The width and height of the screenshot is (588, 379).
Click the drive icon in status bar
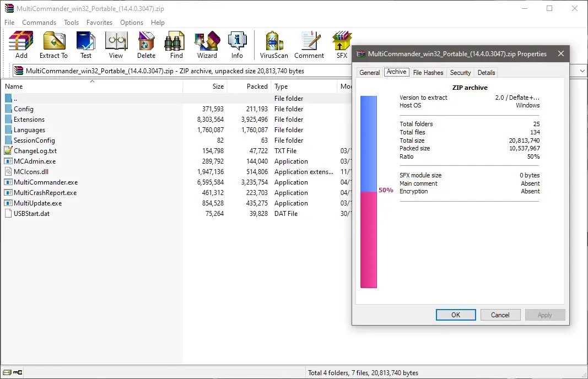pyautogui.click(x=7, y=372)
